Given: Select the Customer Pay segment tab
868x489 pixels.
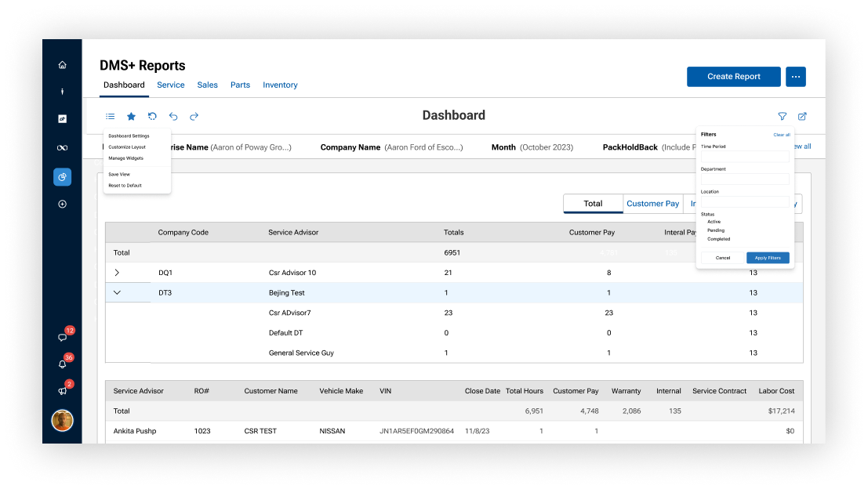Looking at the screenshot, I should (652, 204).
